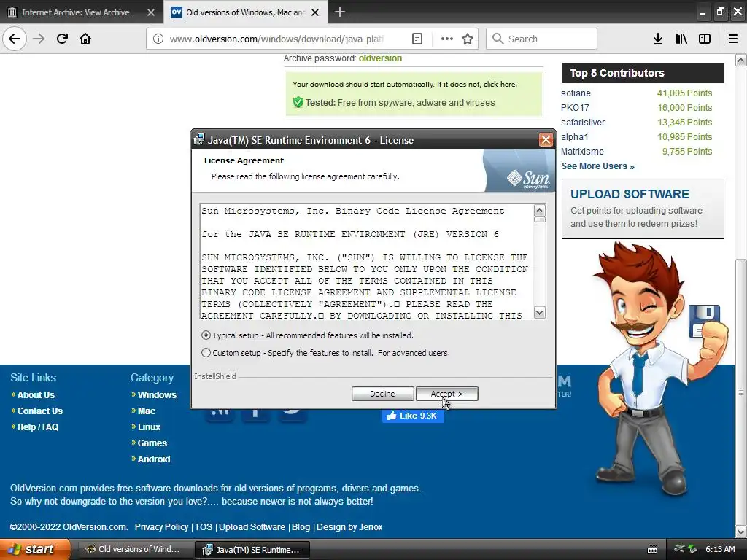Close the Old versions of Windows tab
This screenshot has height=560, width=747.
(x=315, y=12)
